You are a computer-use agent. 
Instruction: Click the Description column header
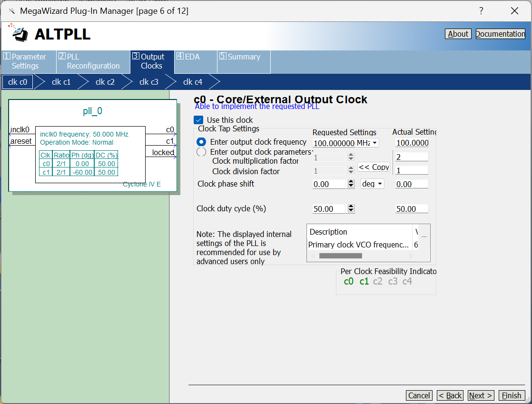coord(360,232)
